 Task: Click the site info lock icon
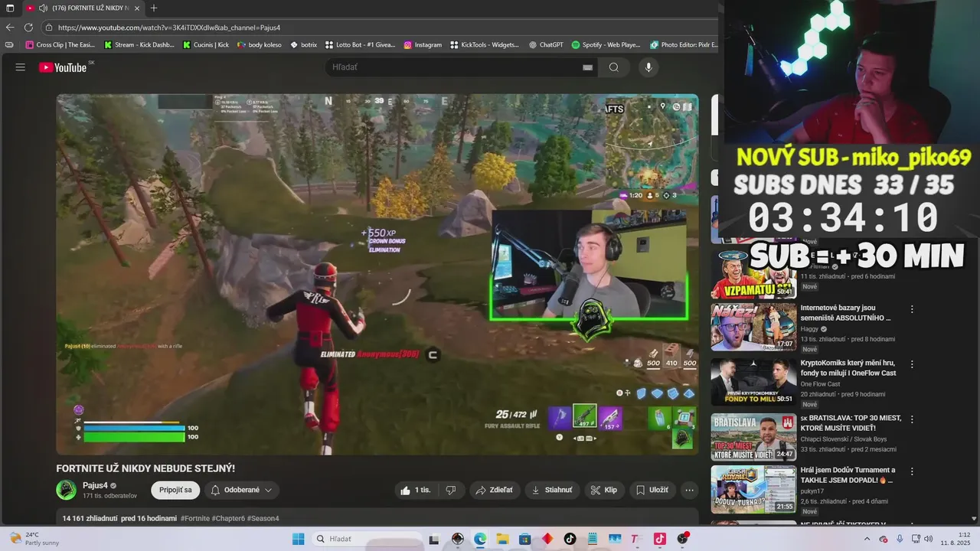point(49,28)
